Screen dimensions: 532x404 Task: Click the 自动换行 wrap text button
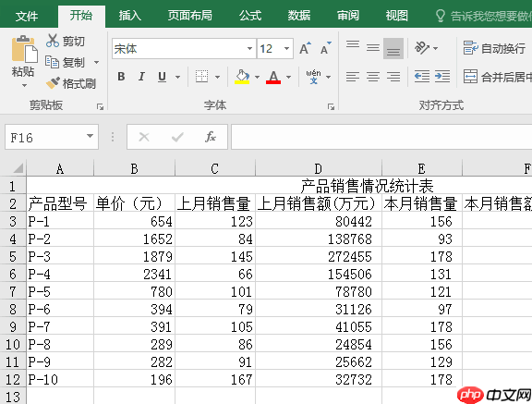(494, 49)
